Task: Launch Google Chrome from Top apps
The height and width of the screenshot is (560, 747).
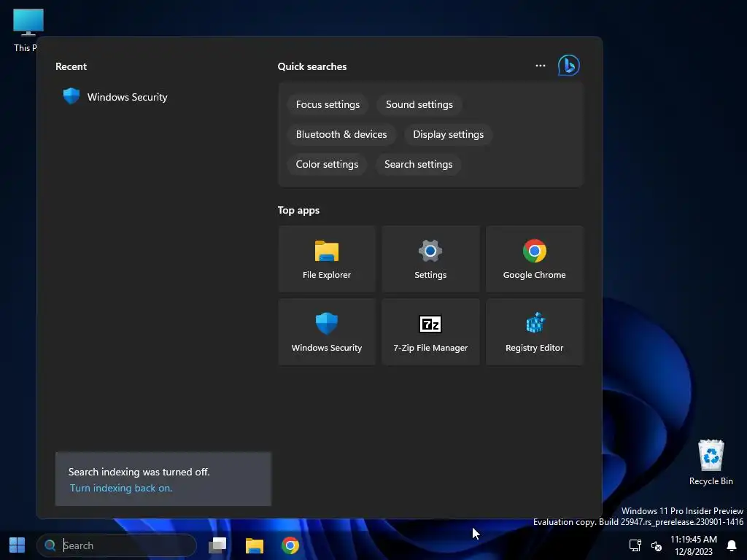Action: pyautogui.click(x=534, y=259)
